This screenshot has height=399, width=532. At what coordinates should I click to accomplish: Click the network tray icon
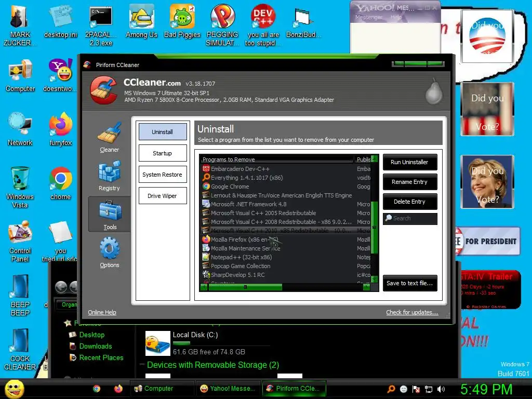click(x=429, y=389)
